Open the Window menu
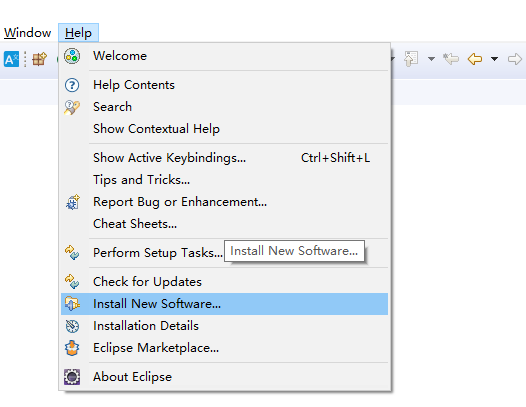 coord(27,33)
